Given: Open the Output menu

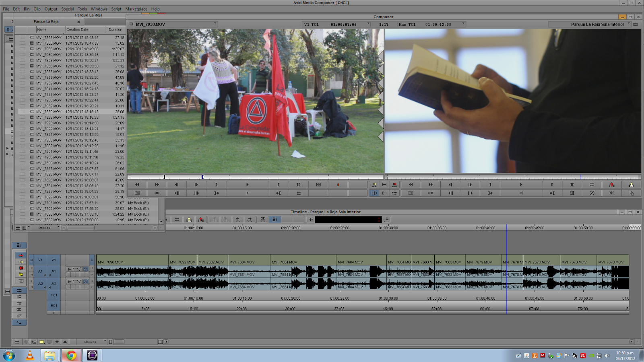Looking at the screenshot, I should point(51,9).
